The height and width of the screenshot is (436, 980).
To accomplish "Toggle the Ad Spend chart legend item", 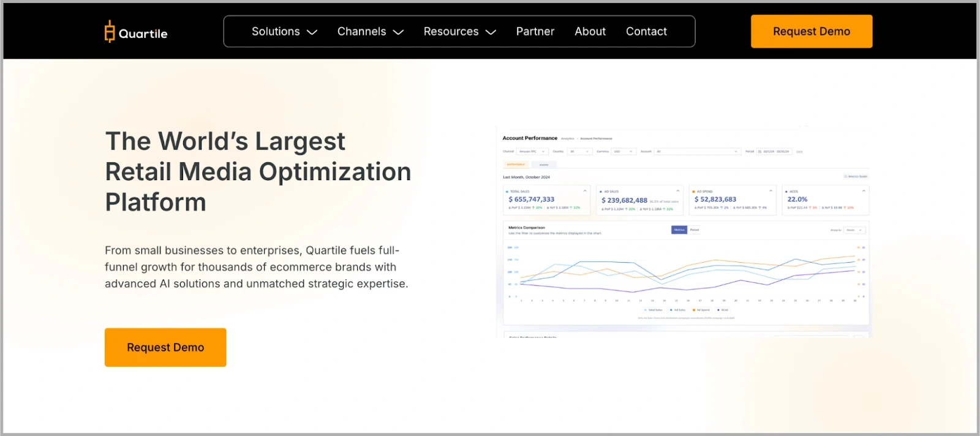I will tap(703, 310).
